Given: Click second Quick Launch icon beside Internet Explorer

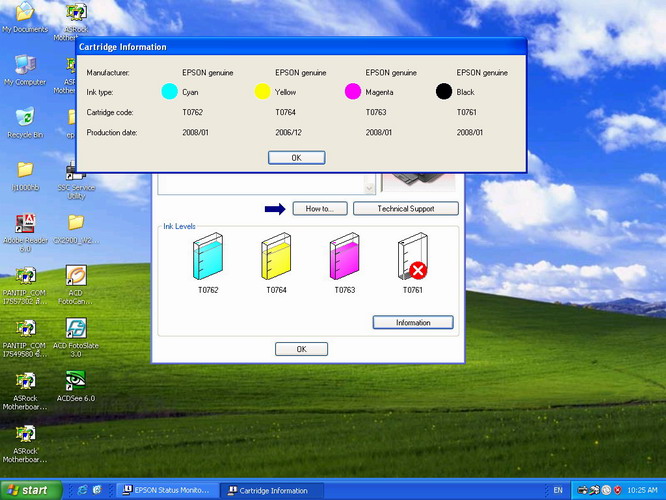Looking at the screenshot, I should pyautogui.click(x=97, y=490).
